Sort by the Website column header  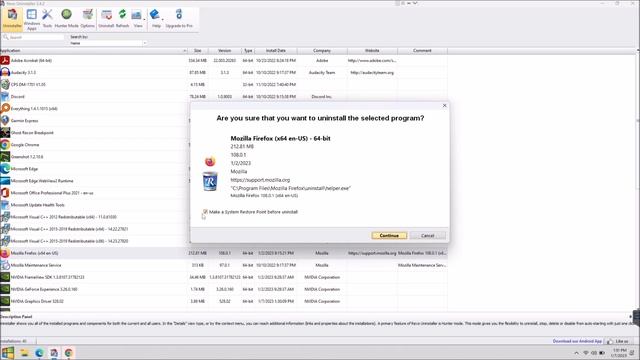(372, 51)
